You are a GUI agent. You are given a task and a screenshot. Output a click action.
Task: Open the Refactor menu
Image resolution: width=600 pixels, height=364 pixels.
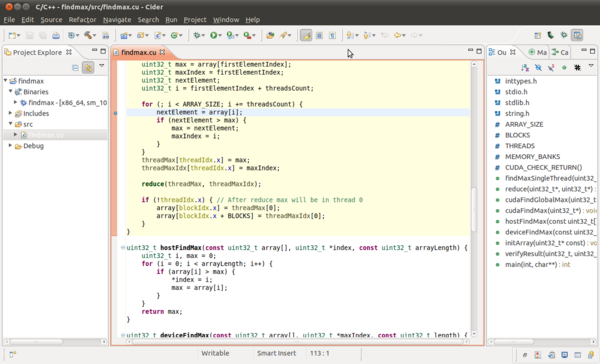[x=82, y=20]
